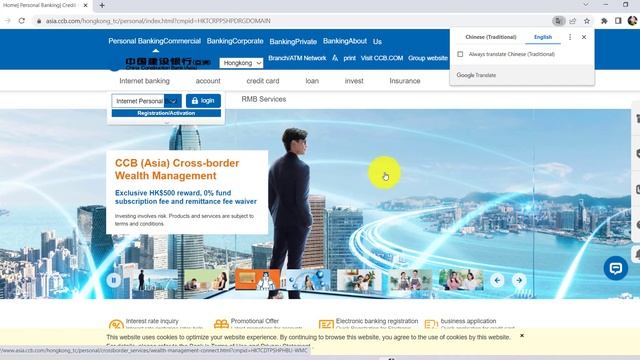Image resolution: width=640 pixels, height=360 pixels.
Task: Select the businessman skyline carousel thumbnail
Action: click(x=155, y=280)
